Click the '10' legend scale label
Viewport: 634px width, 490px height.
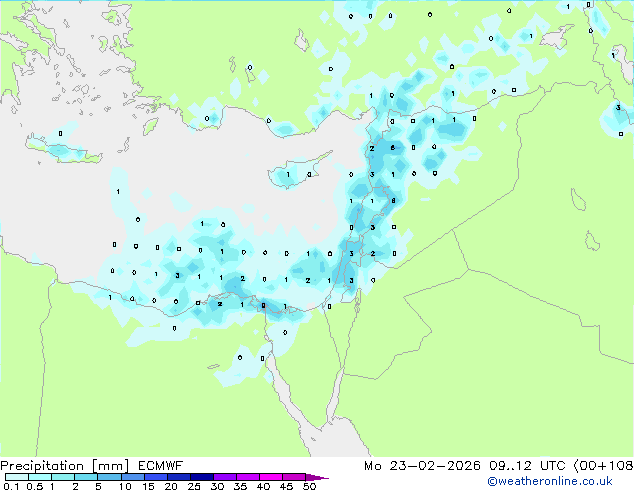click(125, 486)
